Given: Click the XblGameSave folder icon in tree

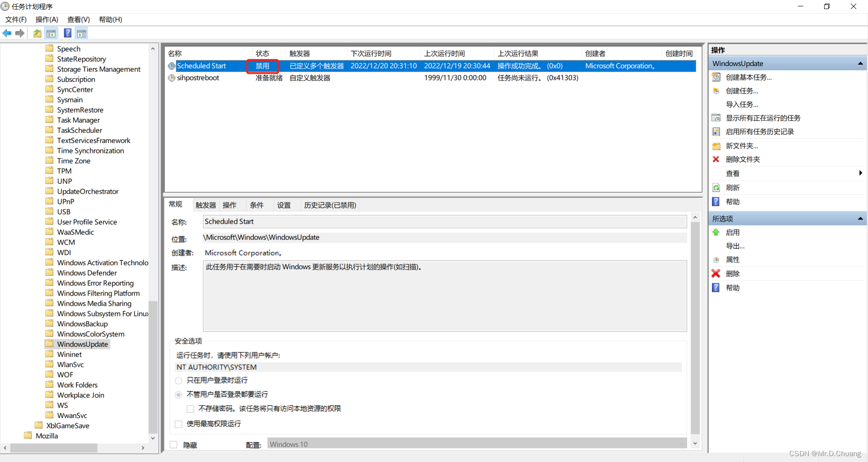Looking at the screenshot, I should pyautogui.click(x=39, y=425).
